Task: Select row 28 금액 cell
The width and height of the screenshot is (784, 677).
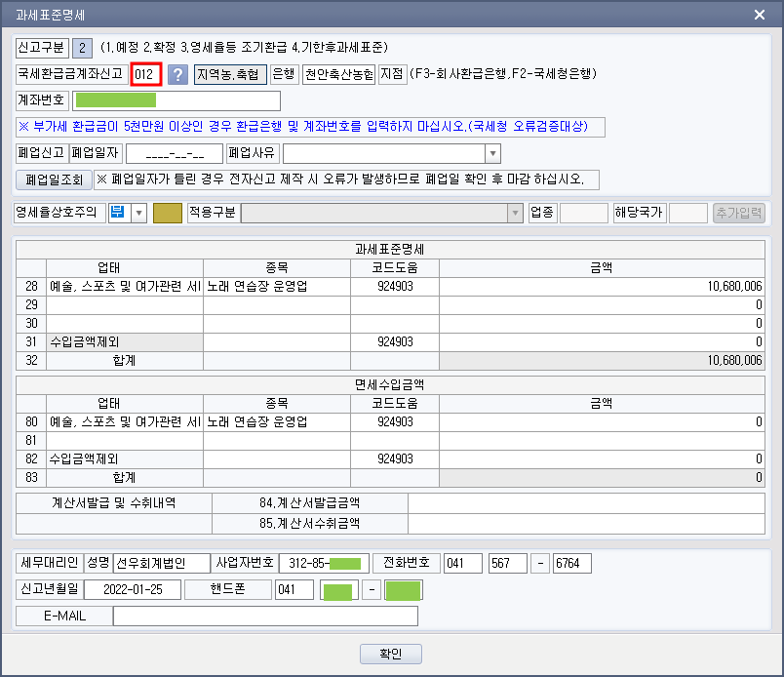Action: (602, 285)
